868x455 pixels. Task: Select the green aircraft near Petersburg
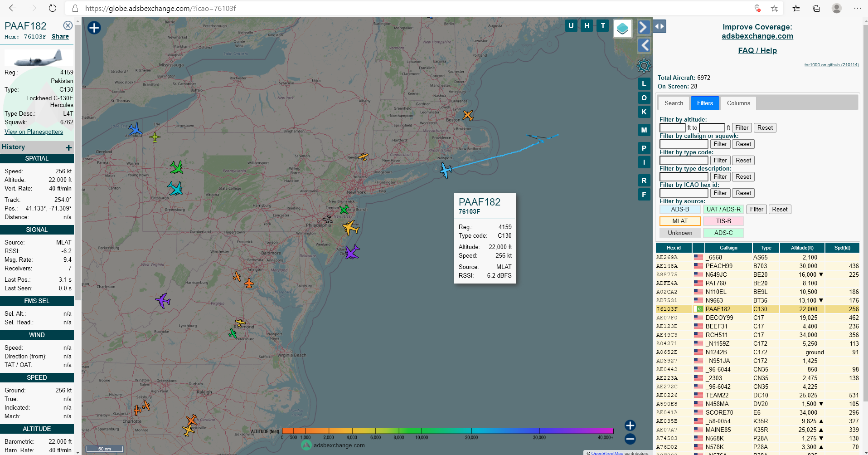point(233,334)
